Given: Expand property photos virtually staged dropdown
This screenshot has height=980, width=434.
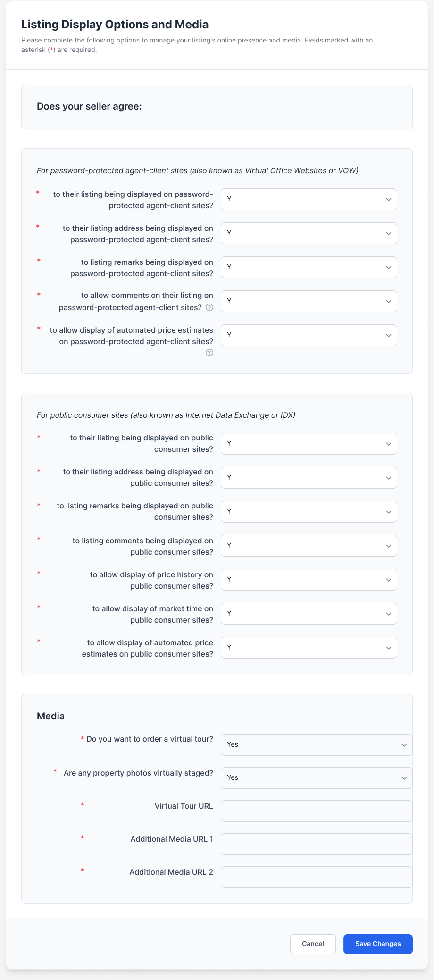Looking at the screenshot, I should coord(316,778).
